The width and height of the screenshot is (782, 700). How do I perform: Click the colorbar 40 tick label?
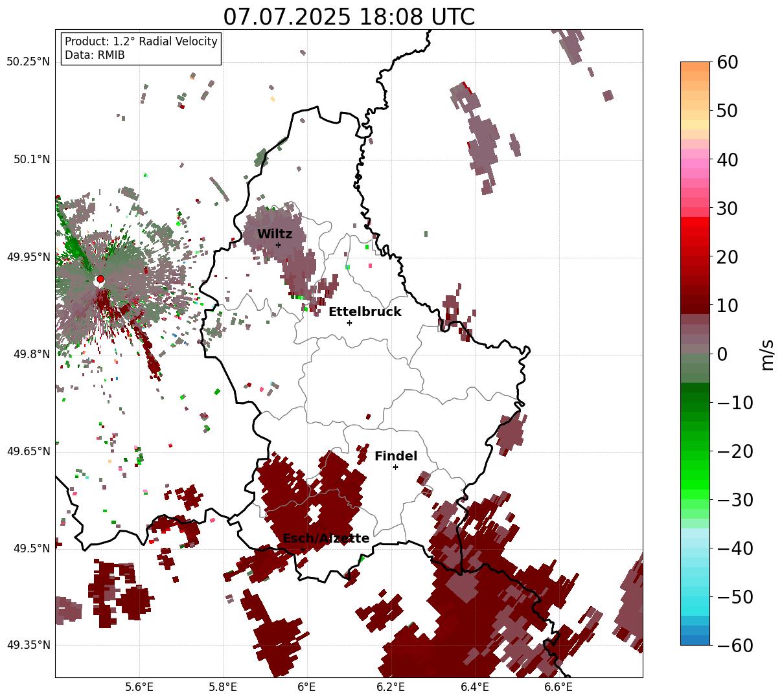click(727, 159)
